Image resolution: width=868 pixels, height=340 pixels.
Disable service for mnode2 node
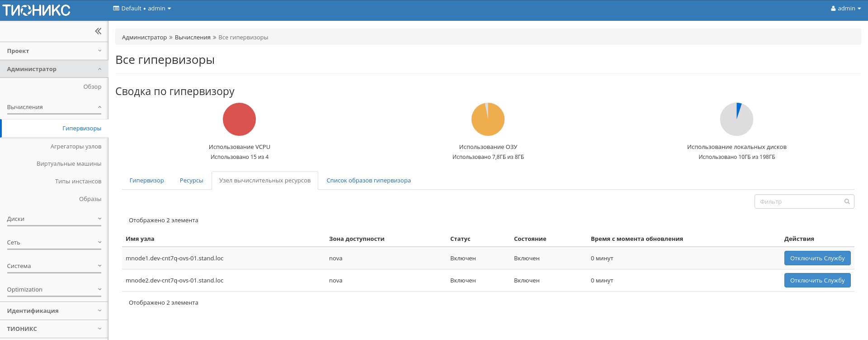817,281
